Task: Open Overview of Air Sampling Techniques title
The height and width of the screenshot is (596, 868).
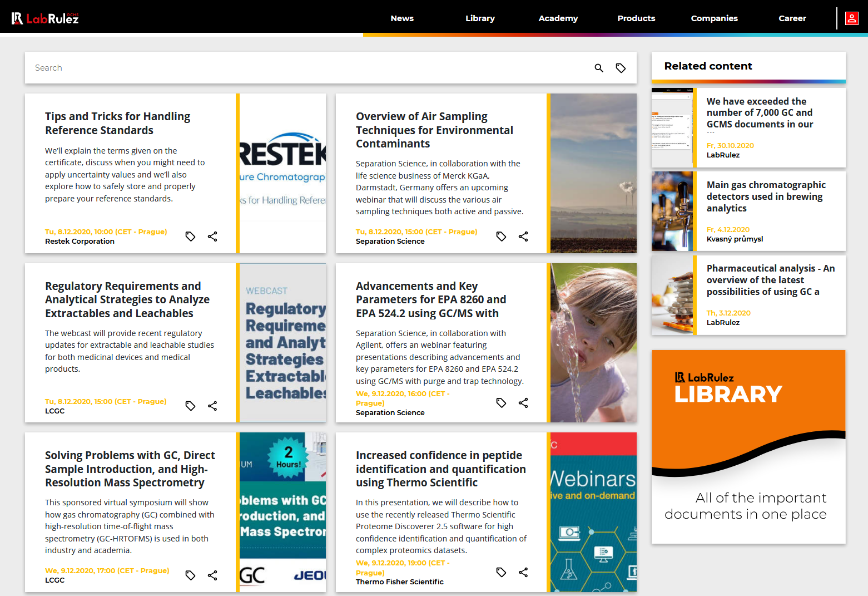Action: point(434,130)
